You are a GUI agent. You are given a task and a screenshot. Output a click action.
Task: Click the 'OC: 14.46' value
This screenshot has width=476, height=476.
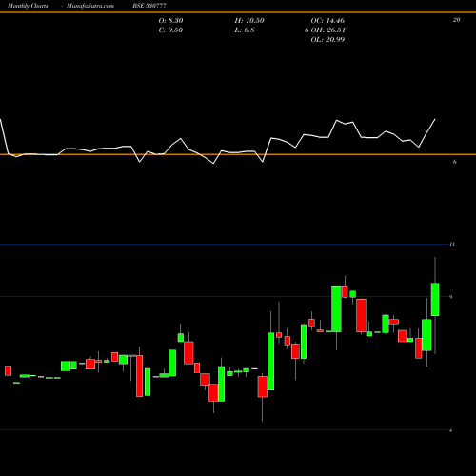click(x=327, y=21)
